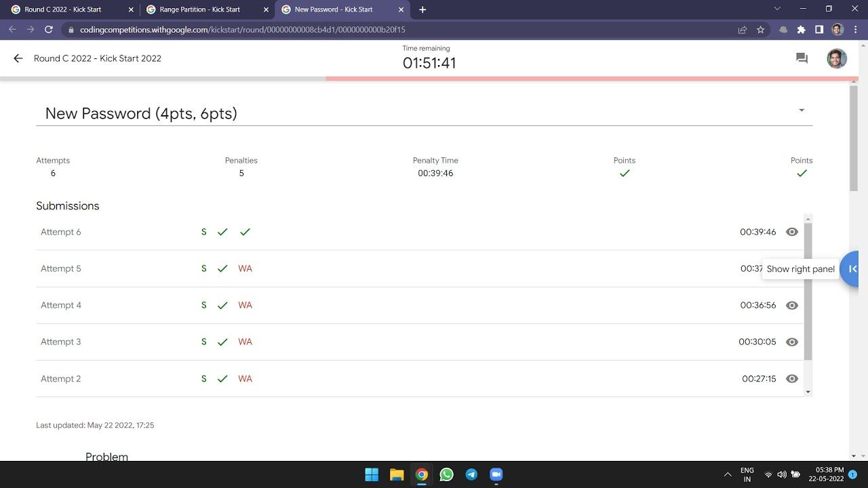Open File Explorer from the taskbar
The width and height of the screenshot is (868, 488).
click(x=397, y=474)
